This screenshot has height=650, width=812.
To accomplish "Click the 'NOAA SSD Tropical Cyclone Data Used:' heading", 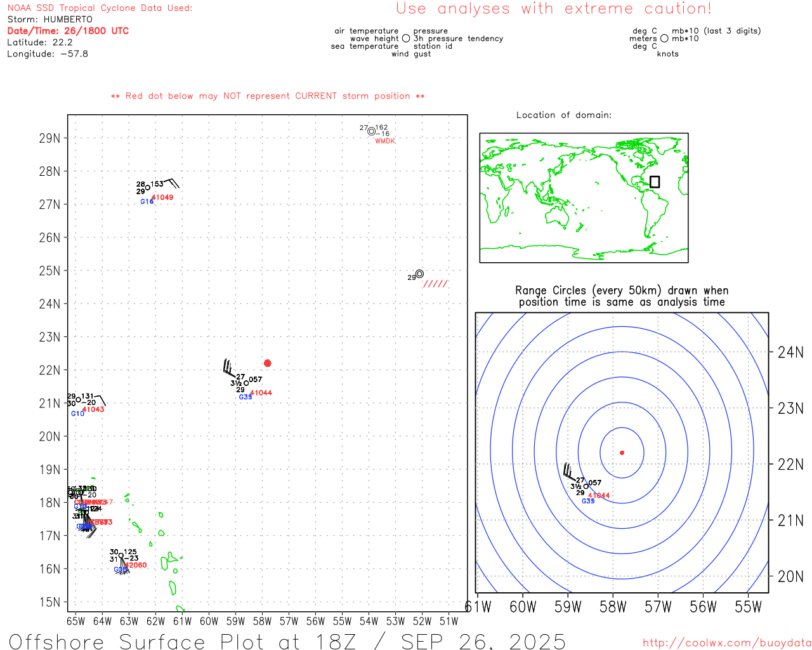I will coord(100,8).
